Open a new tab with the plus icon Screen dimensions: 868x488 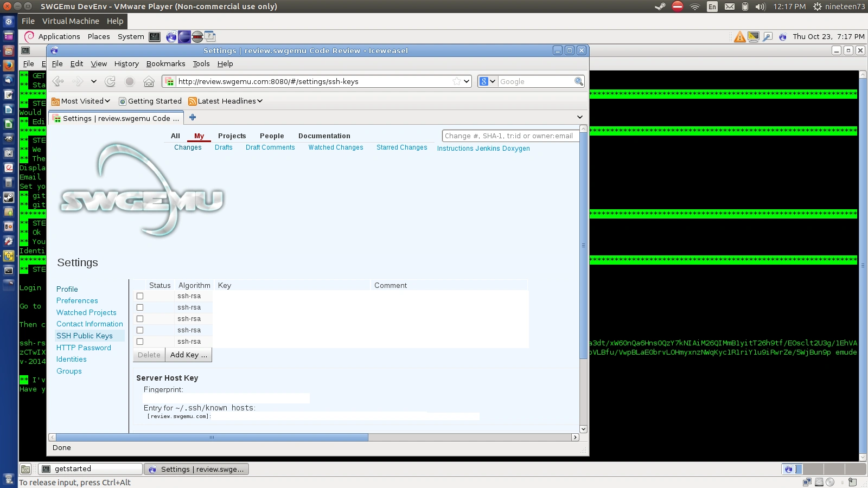tap(193, 117)
